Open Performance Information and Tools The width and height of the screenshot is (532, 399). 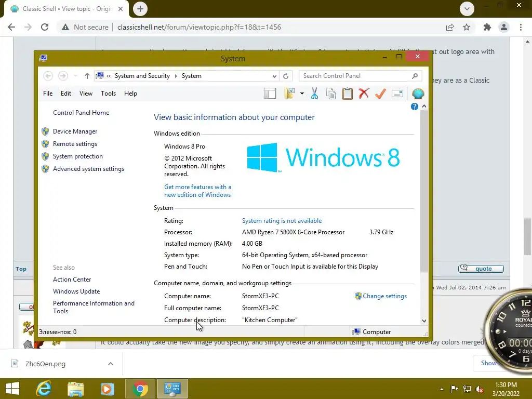tap(94, 307)
